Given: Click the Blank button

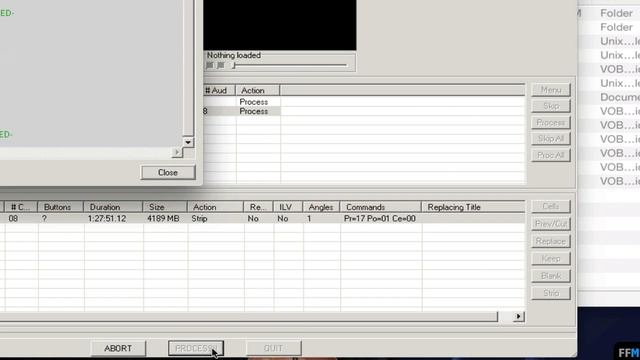Looking at the screenshot, I should click(x=551, y=276).
